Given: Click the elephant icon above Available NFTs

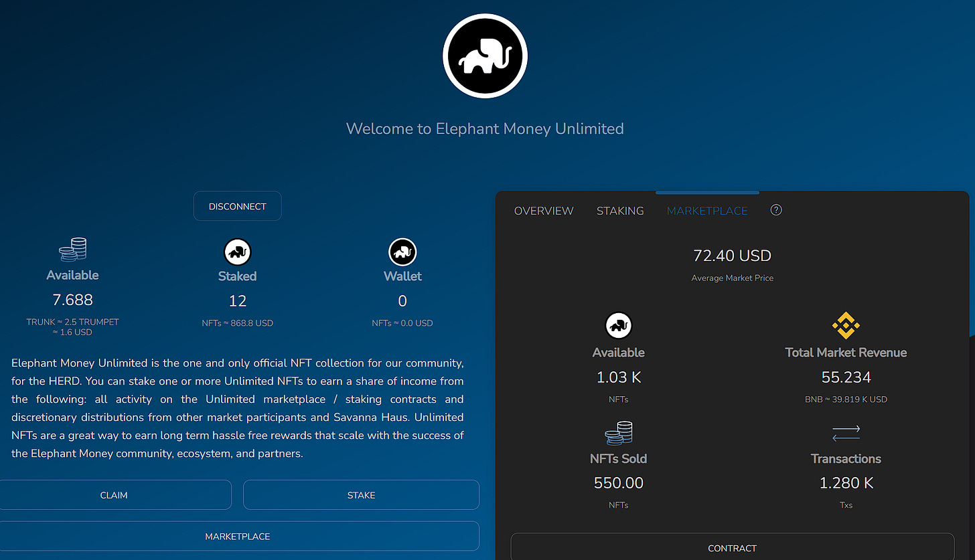Looking at the screenshot, I should pyautogui.click(x=619, y=326).
